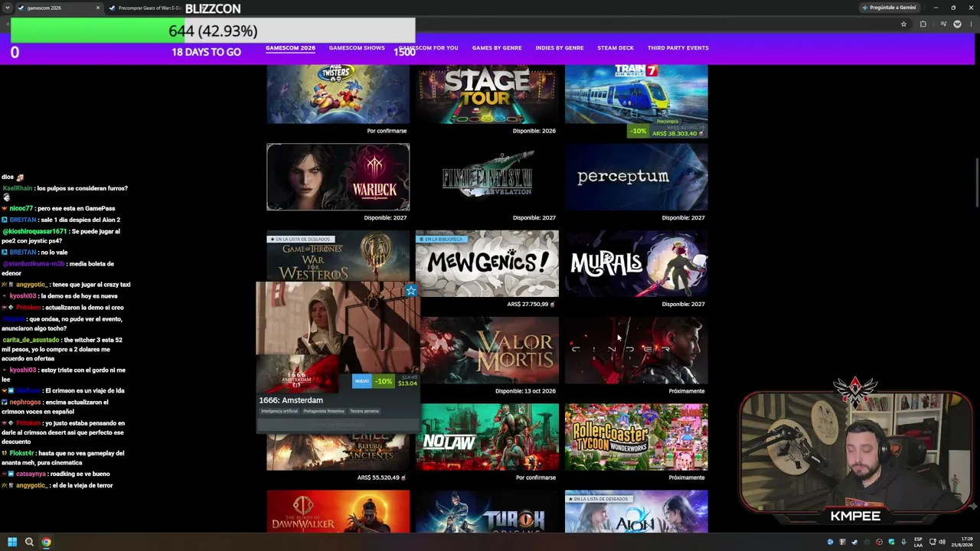Close the gamescom 2026 browser tab
Image resolution: width=980 pixels, height=551 pixels.
click(98, 8)
